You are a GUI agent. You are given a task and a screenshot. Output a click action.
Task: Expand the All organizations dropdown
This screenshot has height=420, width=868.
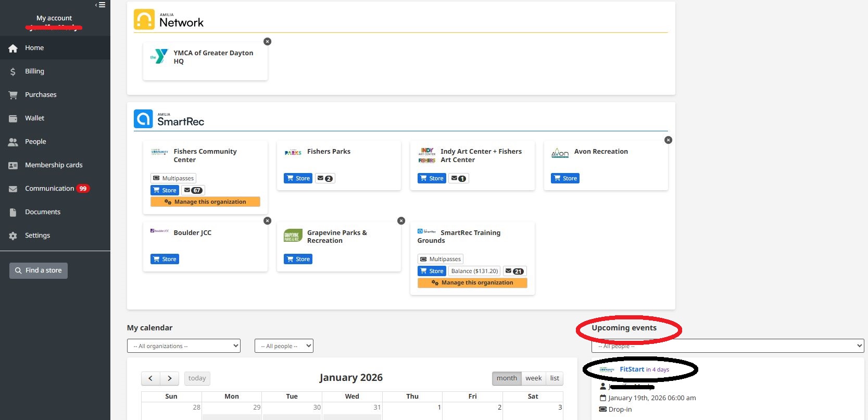pos(183,346)
